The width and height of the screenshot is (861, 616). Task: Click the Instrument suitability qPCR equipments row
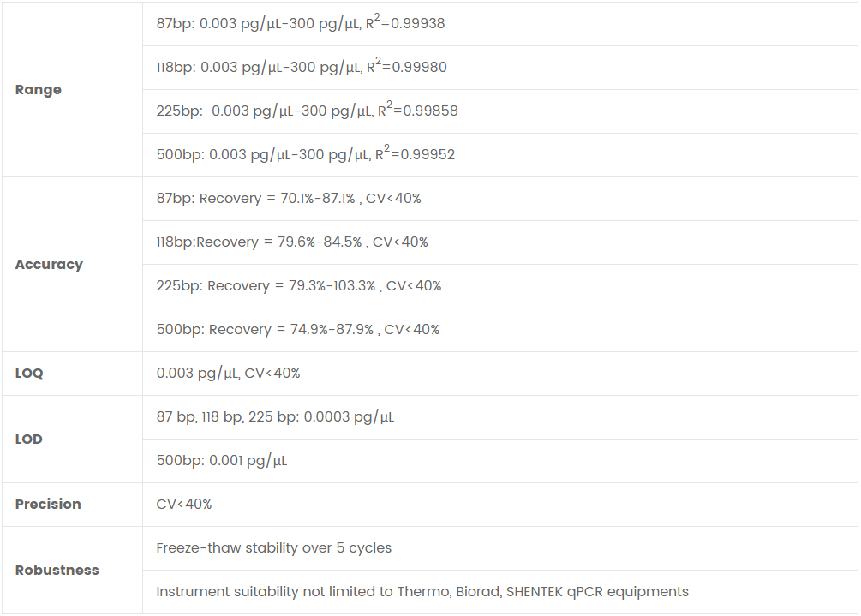422,592
